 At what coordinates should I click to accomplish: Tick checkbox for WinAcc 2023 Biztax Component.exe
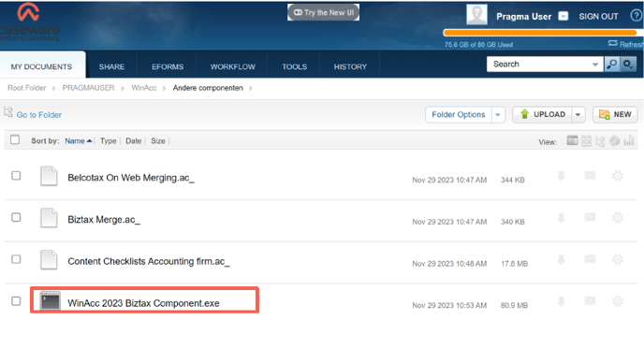(16, 301)
